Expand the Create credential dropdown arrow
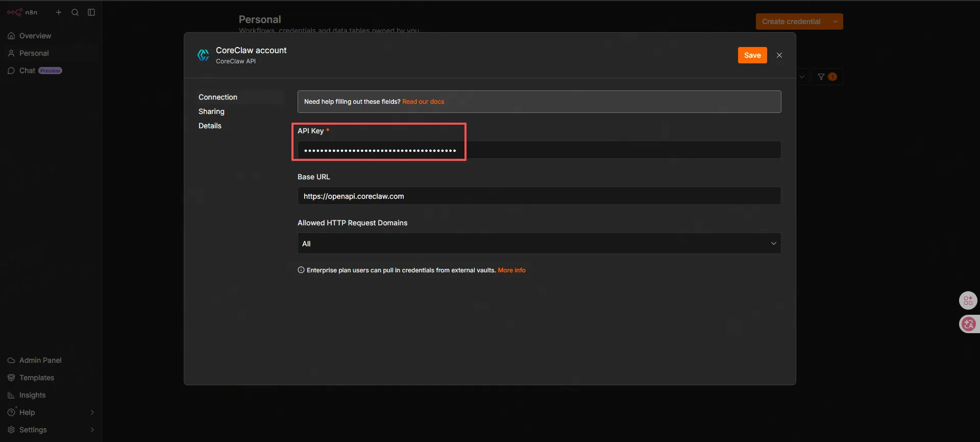Image resolution: width=980 pixels, height=442 pixels. coord(836,21)
